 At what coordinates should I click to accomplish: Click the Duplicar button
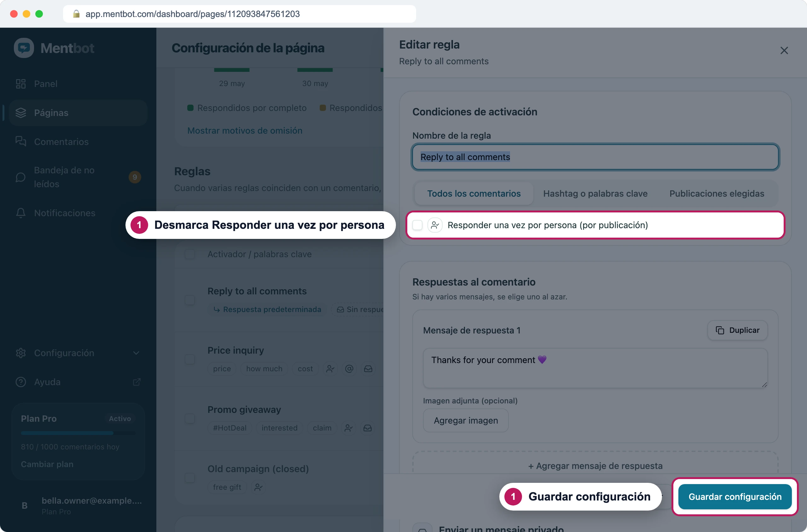pos(737,331)
